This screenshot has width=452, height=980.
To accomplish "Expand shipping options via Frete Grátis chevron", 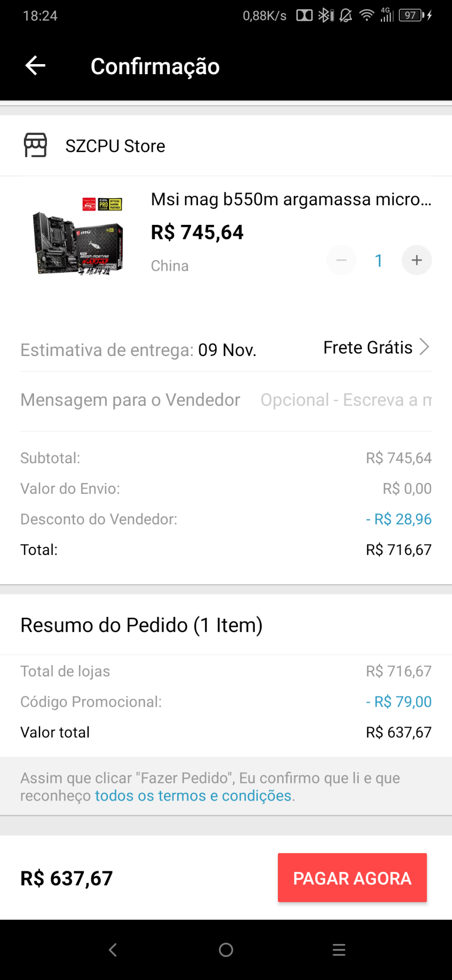I will (x=424, y=347).
